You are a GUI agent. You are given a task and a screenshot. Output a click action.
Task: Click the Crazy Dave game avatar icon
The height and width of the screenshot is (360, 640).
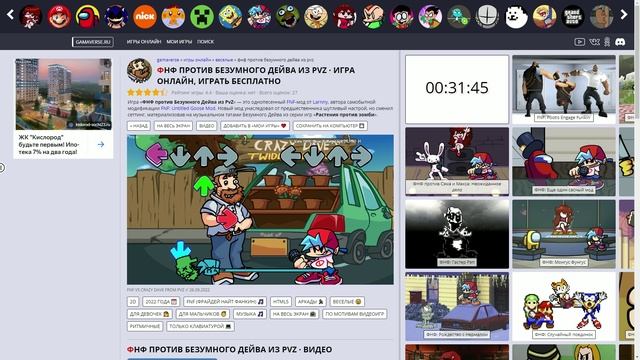(140, 71)
